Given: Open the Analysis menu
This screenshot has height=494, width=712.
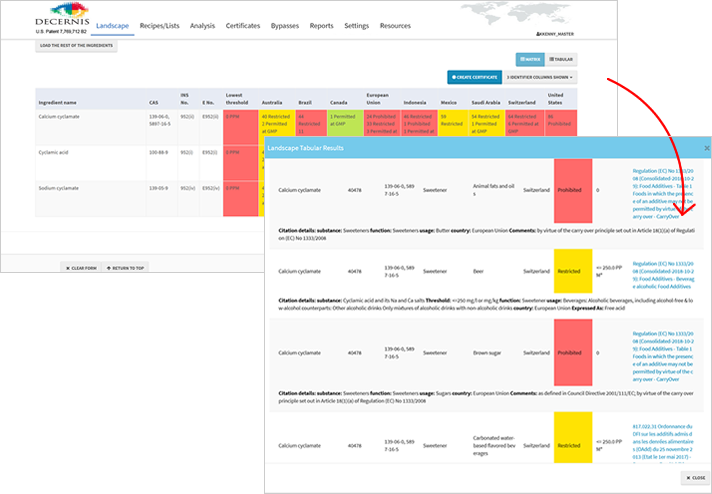Looking at the screenshot, I should pos(203,26).
